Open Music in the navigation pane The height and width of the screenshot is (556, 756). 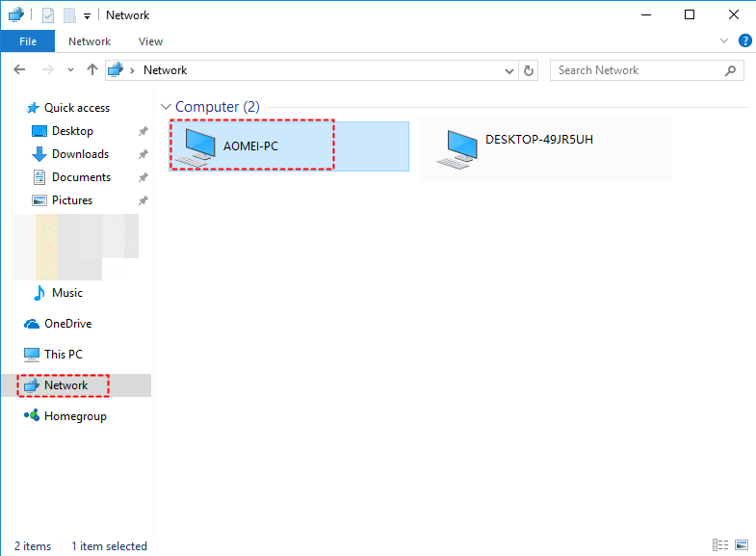coord(67,293)
